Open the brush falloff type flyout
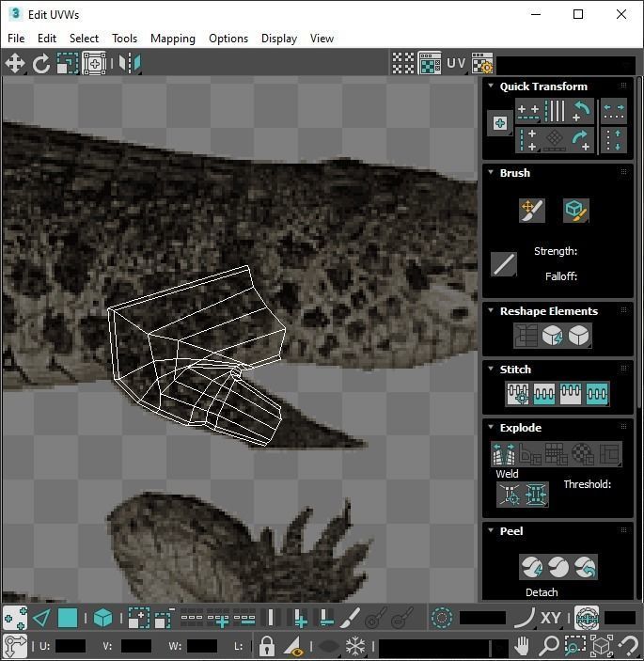644x661 pixels. pyautogui.click(x=504, y=264)
